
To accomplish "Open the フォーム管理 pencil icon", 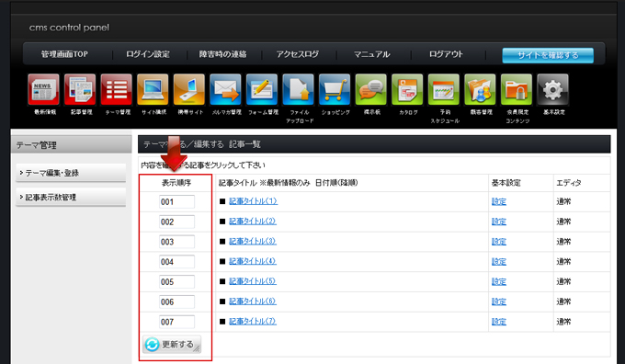I will click(x=262, y=89).
